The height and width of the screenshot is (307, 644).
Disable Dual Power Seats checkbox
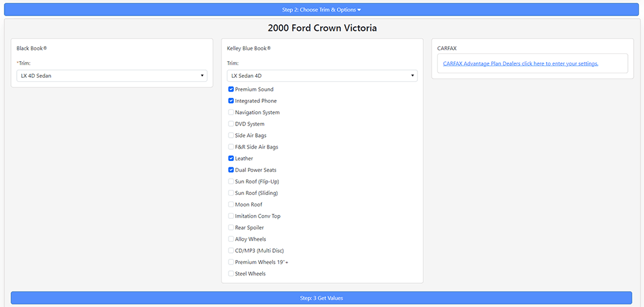231,170
